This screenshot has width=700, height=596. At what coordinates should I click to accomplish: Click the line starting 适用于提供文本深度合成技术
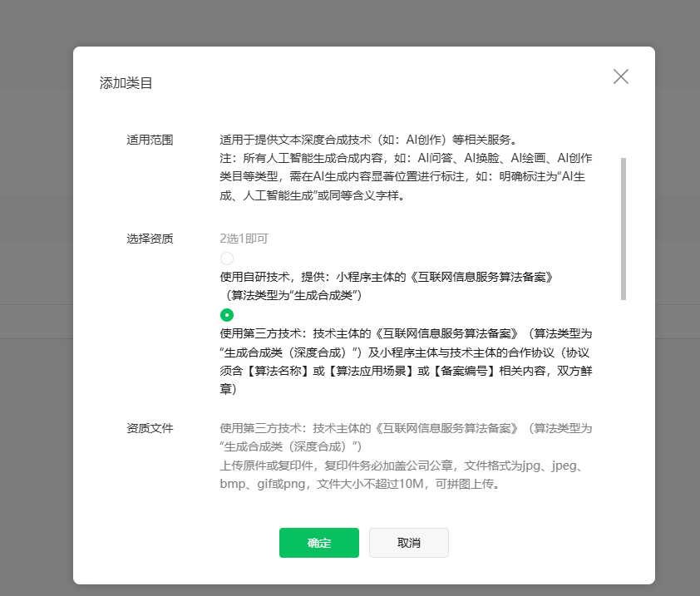pyautogui.click(x=369, y=140)
